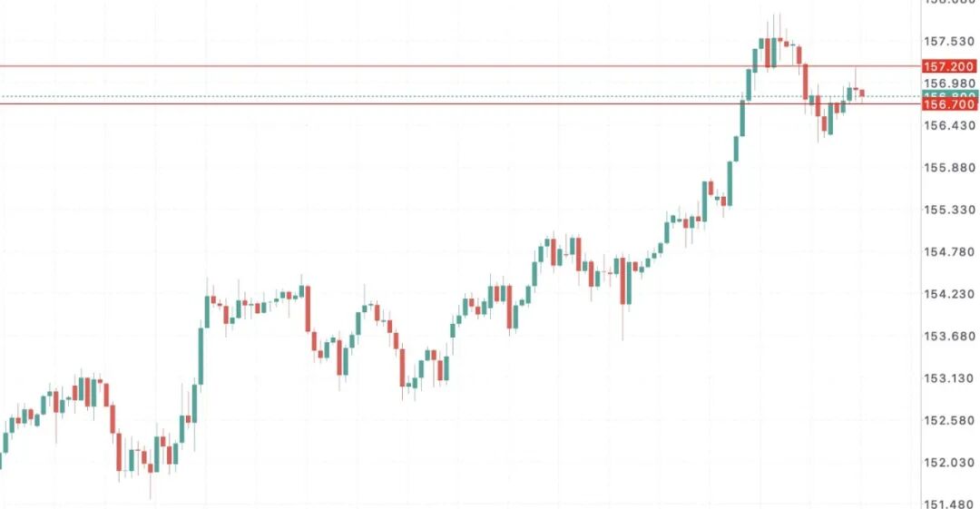Viewport: 980px width, 509px height.
Task: Click the 154.780 price axis label
Action: [x=949, y=252]
